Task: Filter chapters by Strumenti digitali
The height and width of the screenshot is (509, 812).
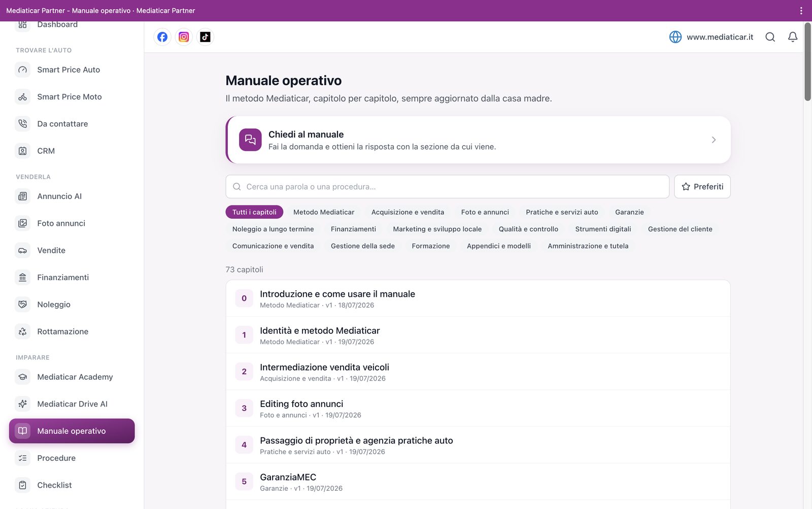Action: pos(603,229)
